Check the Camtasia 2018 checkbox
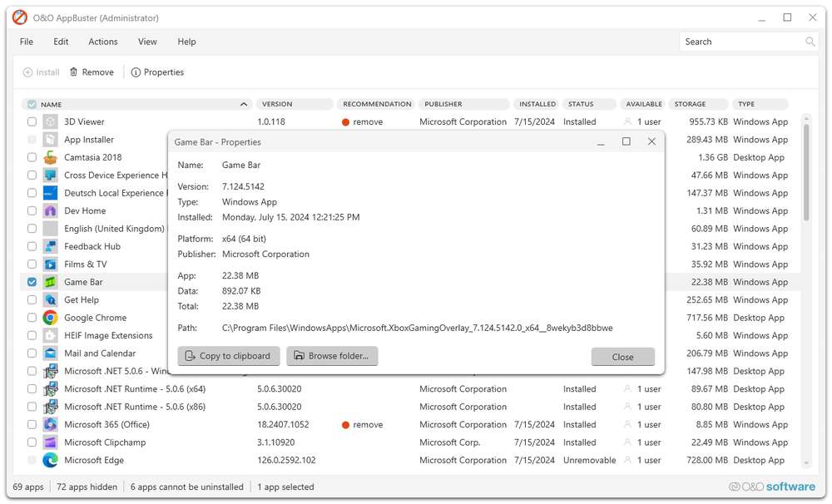Screen dimensions: 832x504 coord(32,157)
